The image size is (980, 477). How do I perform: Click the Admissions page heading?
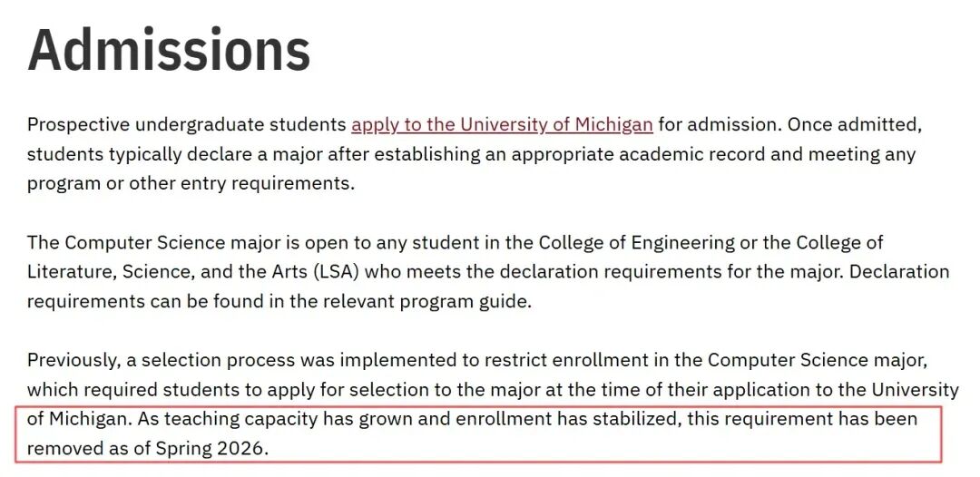pyautogui.click(x=169, y=50)
